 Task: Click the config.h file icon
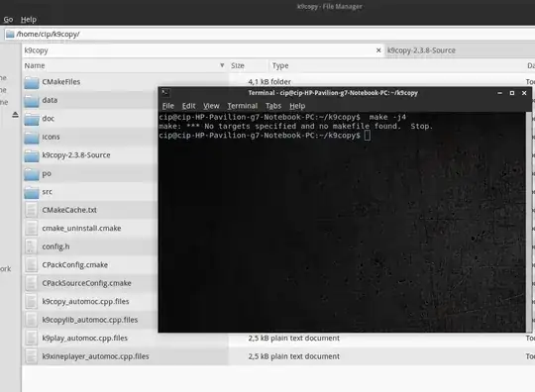click(x=31, y=246)
